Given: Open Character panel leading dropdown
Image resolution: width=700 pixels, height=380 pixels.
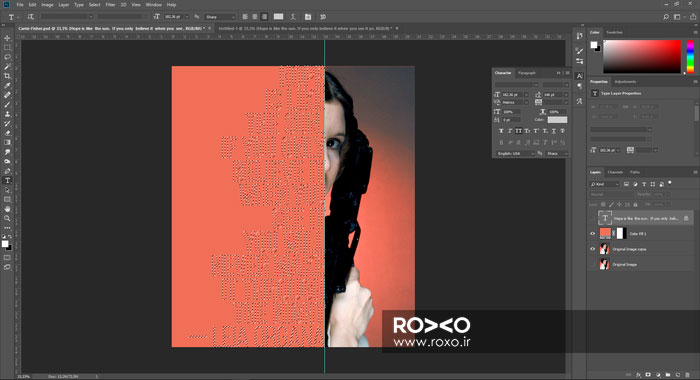Looking at the screenshot, I should [567, 95].
